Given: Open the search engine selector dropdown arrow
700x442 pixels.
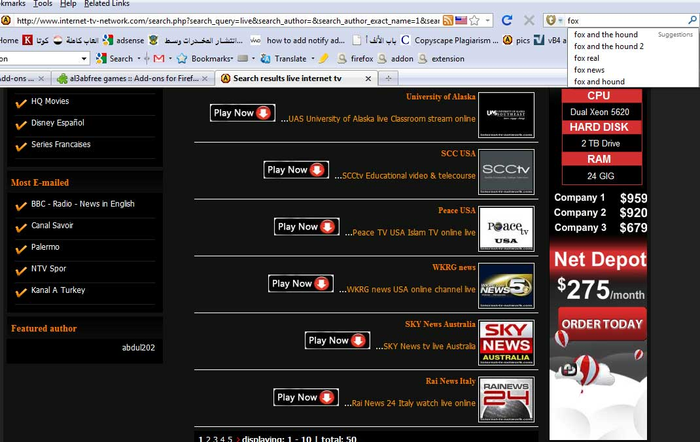Looking at the screenshot, I should click(560, 21).
